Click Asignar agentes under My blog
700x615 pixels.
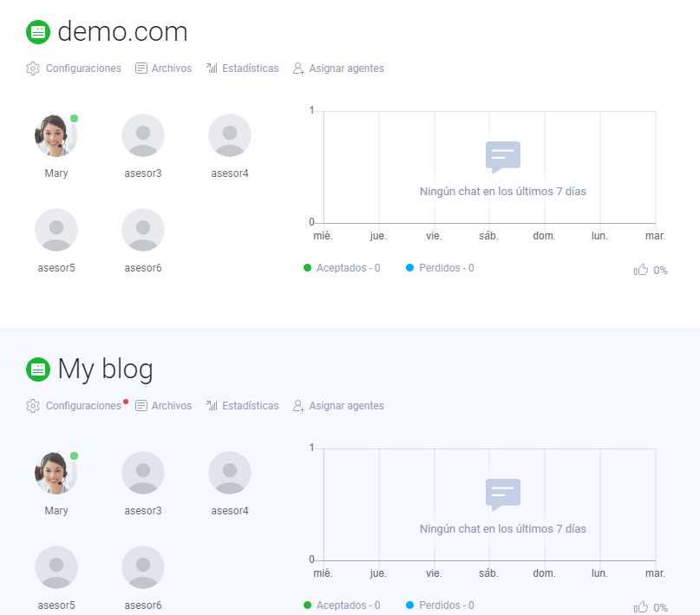coord(338,406)
